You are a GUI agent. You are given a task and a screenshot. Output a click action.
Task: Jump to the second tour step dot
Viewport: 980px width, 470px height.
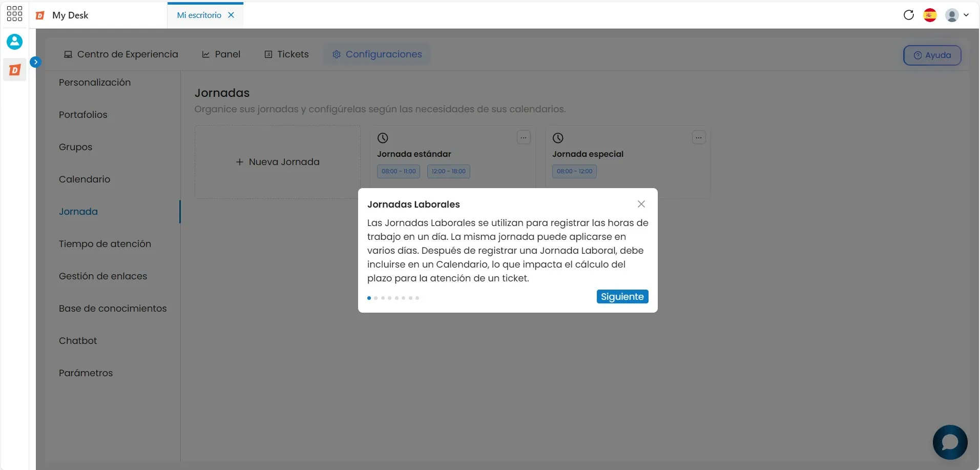pyautogui.click(x=376, y=298)
